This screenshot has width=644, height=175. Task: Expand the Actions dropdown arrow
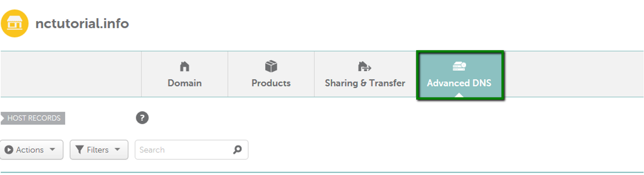pyautogui.click(x=52, y=149)
